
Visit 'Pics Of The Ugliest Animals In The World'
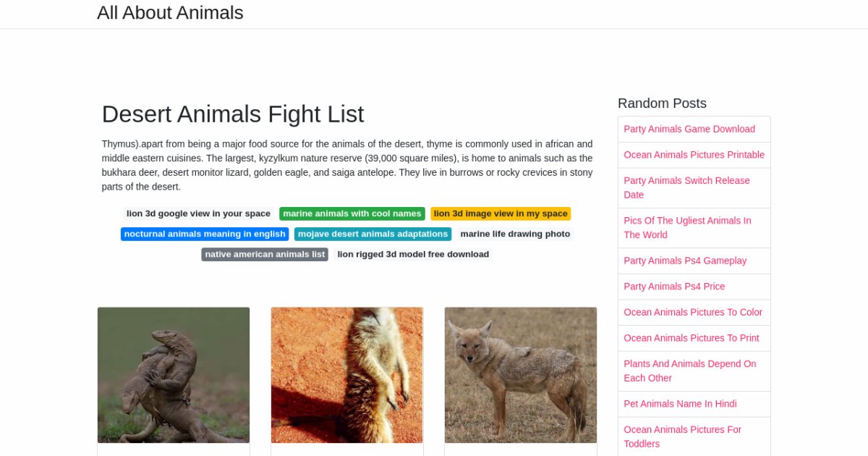(687, 227)
